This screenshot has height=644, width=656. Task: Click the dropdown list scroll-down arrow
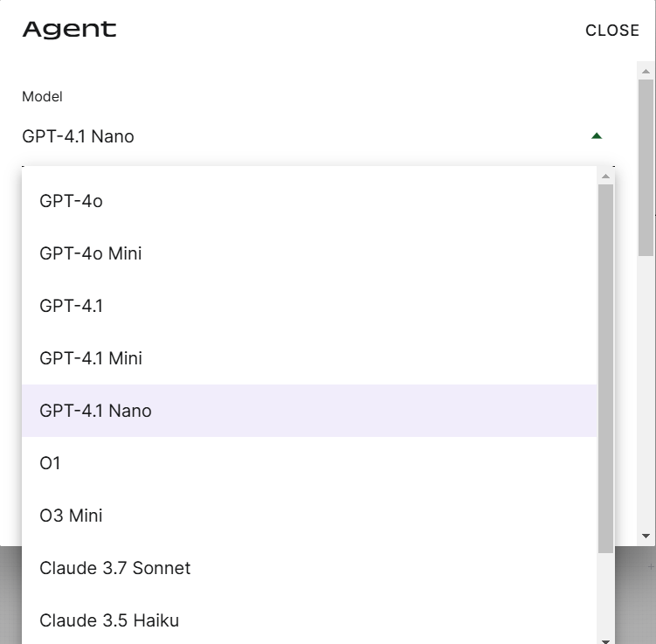pyautogui.click(x=605, y=641)
